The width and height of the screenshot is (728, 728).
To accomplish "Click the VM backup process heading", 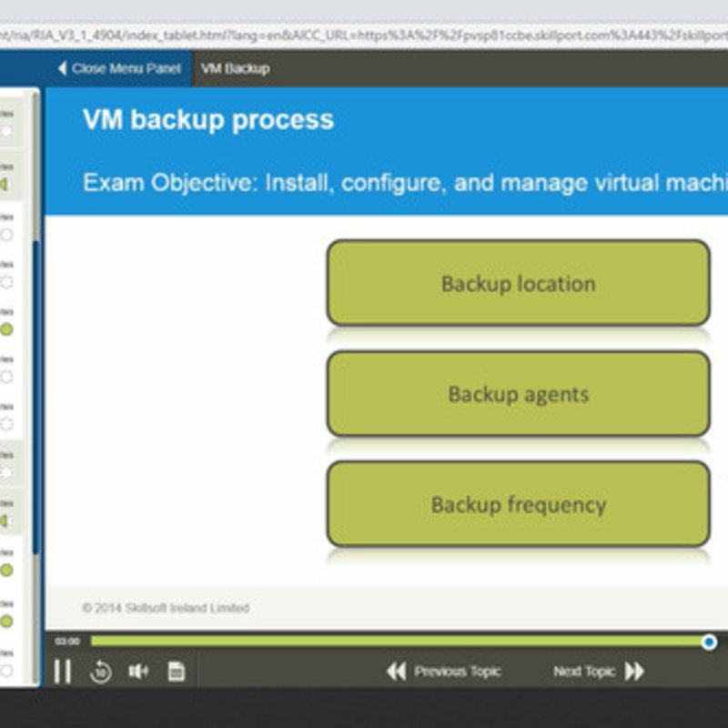I will (x=208, y=120).
